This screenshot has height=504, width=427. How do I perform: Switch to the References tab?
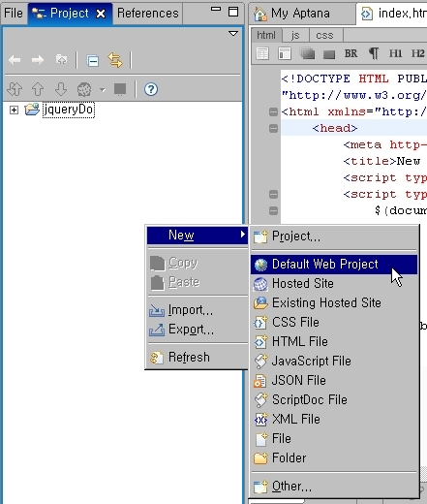[x=147, y=14]
